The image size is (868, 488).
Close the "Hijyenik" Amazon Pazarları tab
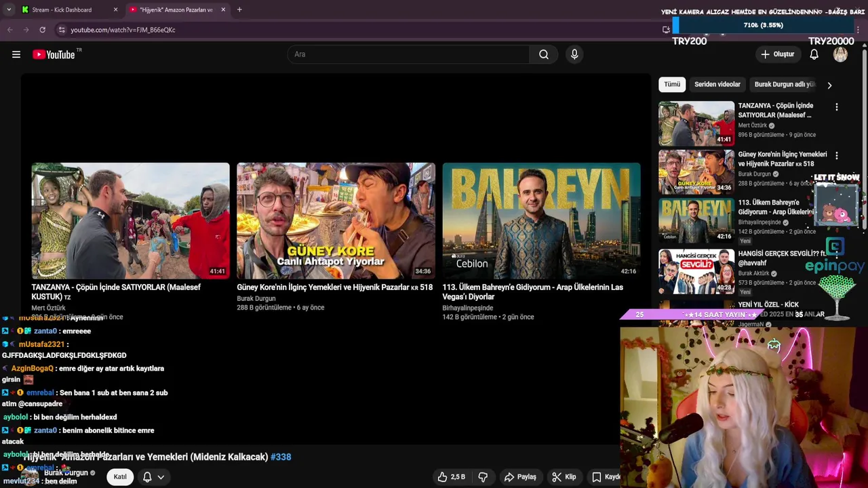(x=223, y=9)
